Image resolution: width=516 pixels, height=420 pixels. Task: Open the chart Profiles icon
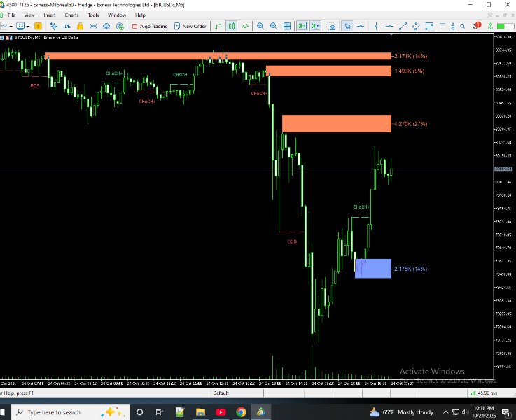(20, 27)
